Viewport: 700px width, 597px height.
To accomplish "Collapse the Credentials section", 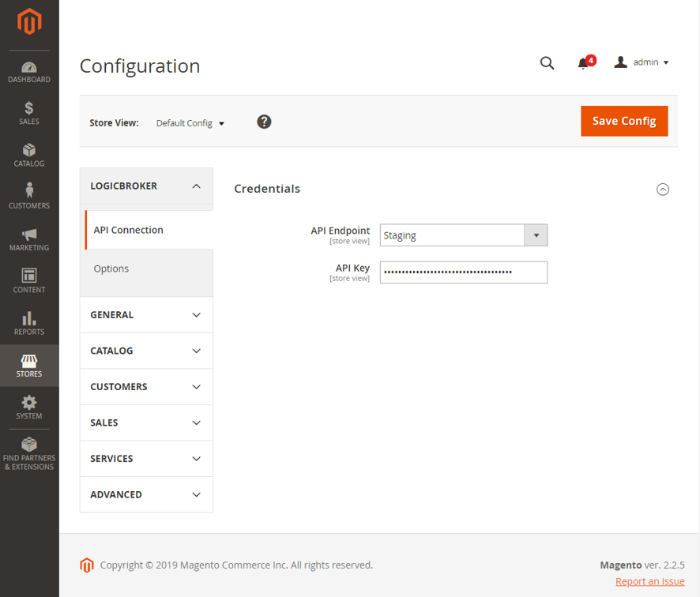I will point(663,190).
